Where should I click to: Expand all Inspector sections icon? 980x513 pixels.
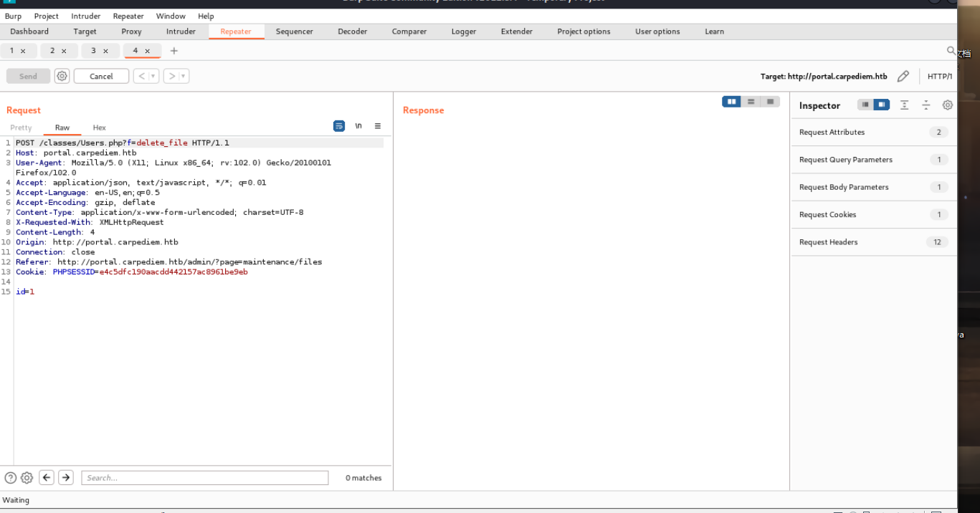[x=905, y=105]
